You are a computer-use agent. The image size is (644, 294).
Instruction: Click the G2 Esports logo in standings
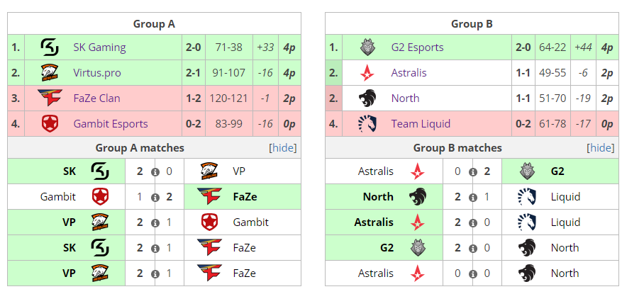click(367, 47)
